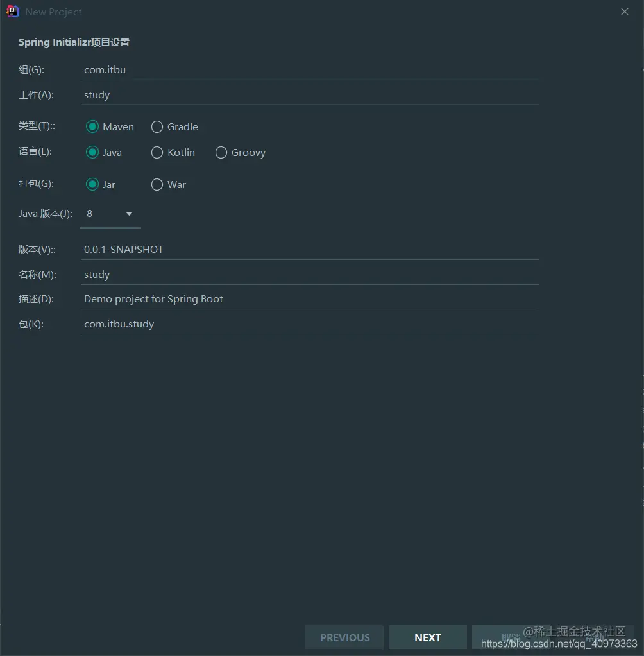
Task: Click the artifact field containing study
Action: (x=309, y=95)
